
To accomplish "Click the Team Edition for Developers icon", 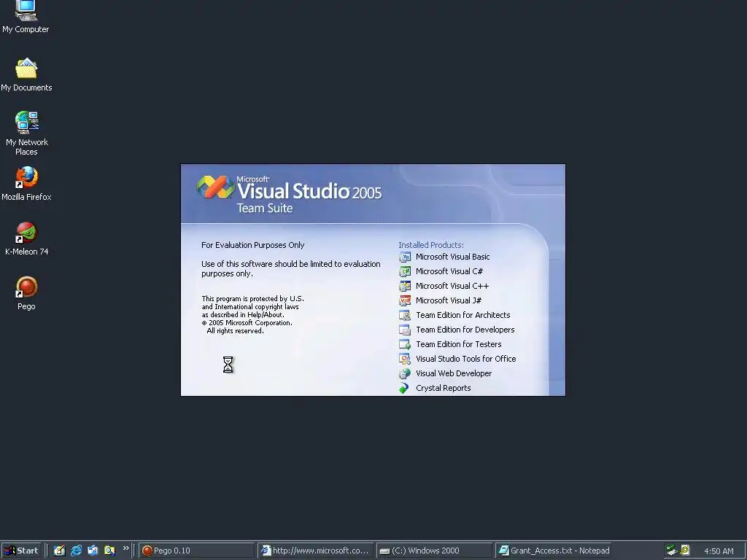I will tap(404, 330).
